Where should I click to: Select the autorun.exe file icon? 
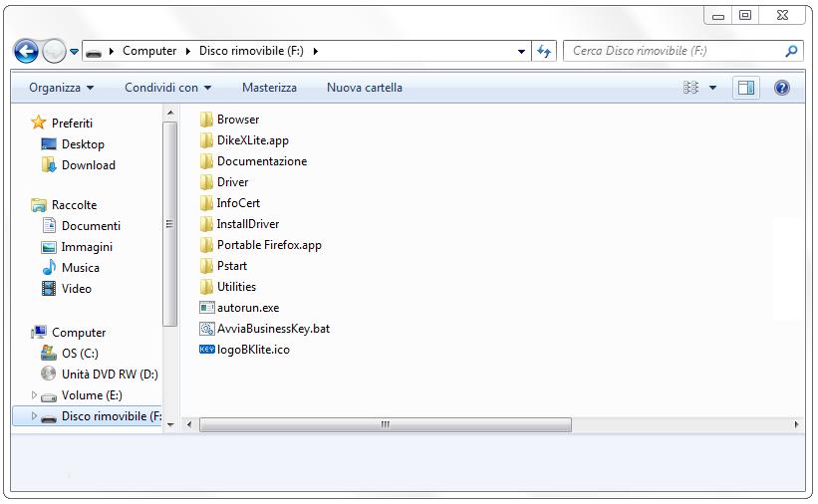[x=207, y=308]
